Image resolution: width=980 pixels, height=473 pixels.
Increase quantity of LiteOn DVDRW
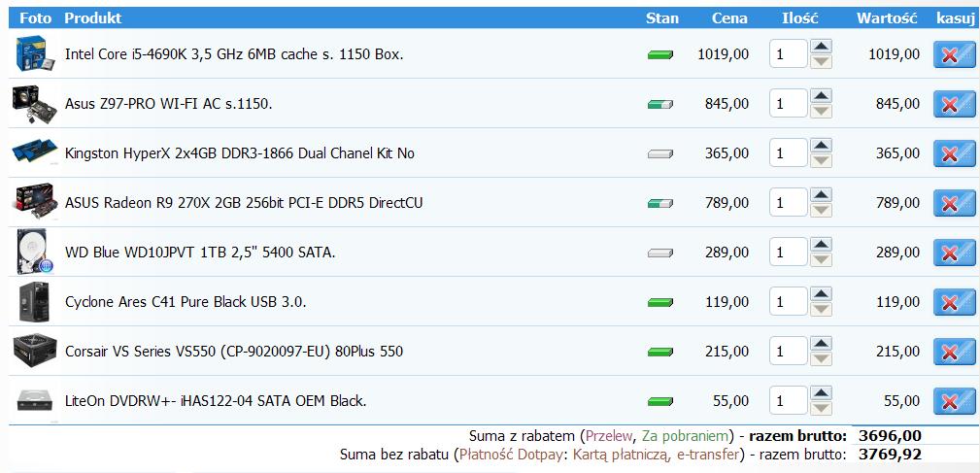(x=821, y=393)
